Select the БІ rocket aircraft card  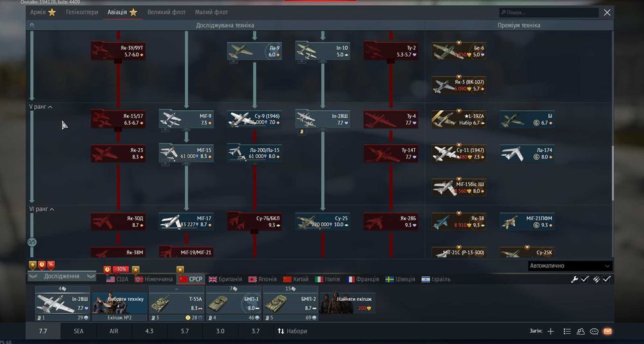(527, 119)
